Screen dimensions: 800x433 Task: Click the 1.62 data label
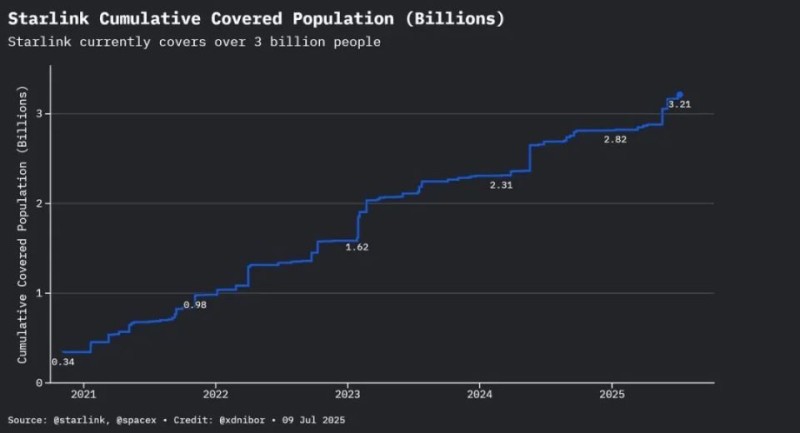(357, 247)
